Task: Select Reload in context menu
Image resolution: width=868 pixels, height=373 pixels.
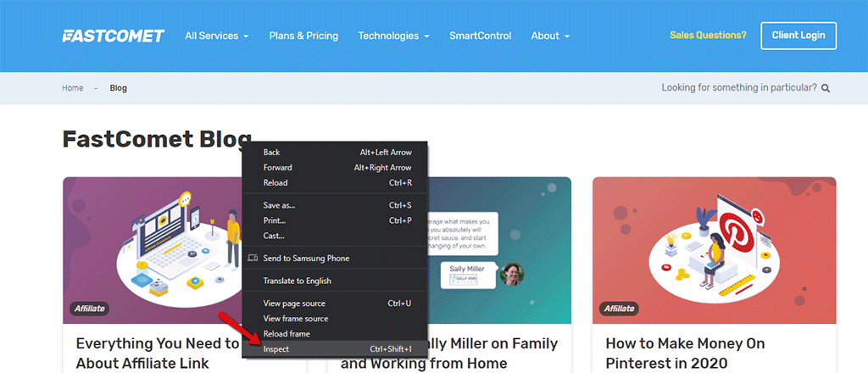Action: [x=335, y=182]
